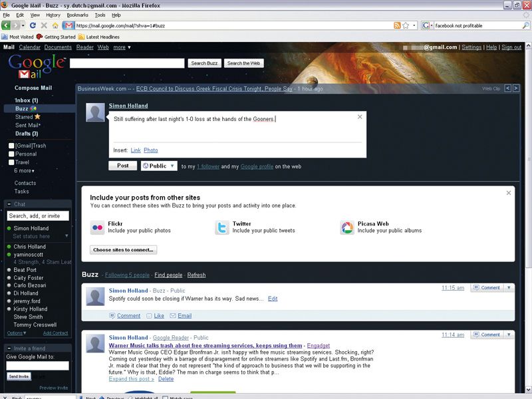Viewport: 532px width, 399px height.
Task: Open the Bookmarks menu
Action: click(77, 15)
